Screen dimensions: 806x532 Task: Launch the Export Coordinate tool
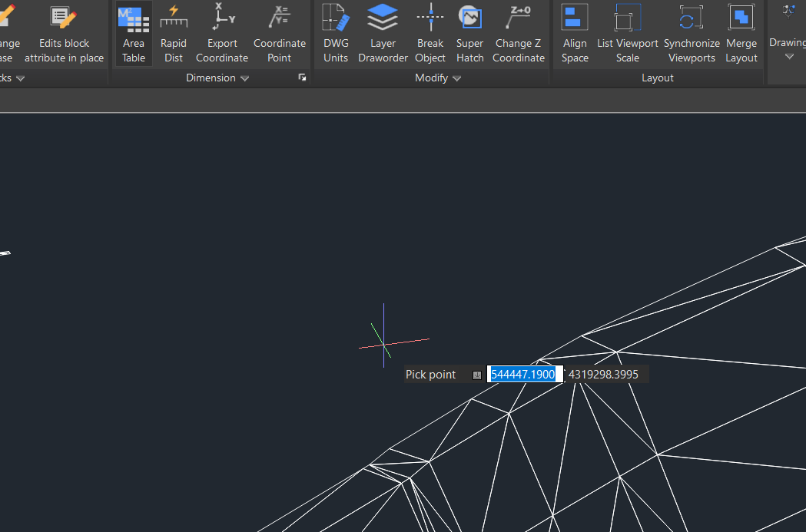coord(222,34)
